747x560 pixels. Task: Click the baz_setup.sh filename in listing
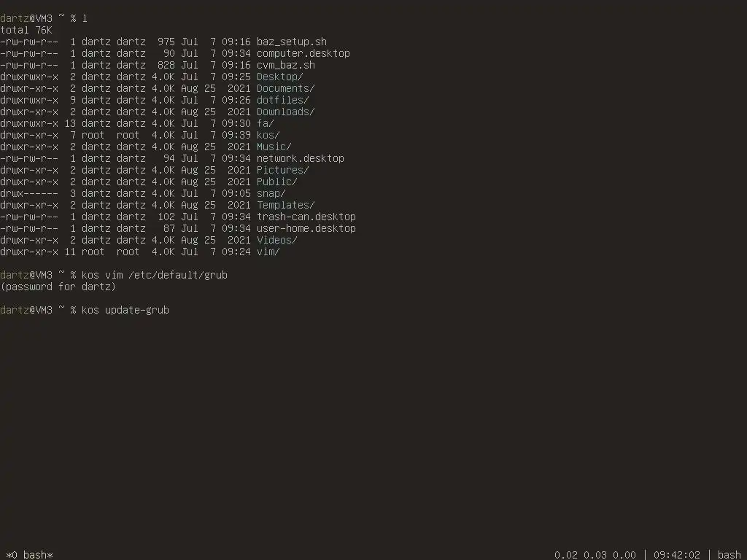coord(292,42)
